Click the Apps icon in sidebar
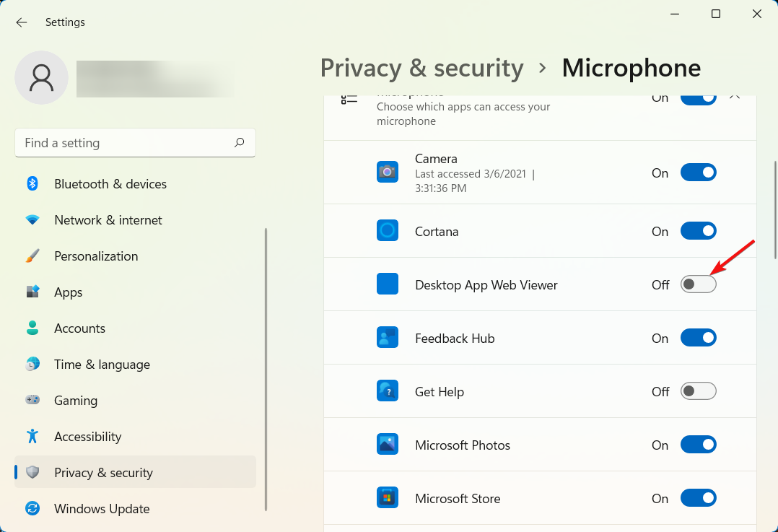Image resolution: width=778 pixels, height=532 pixels. coord(32,292)
